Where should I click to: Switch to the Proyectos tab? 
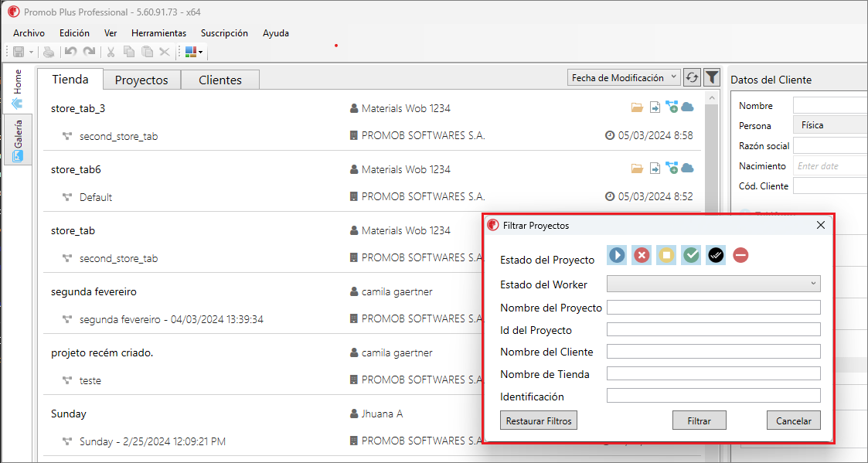coord(141,80)
